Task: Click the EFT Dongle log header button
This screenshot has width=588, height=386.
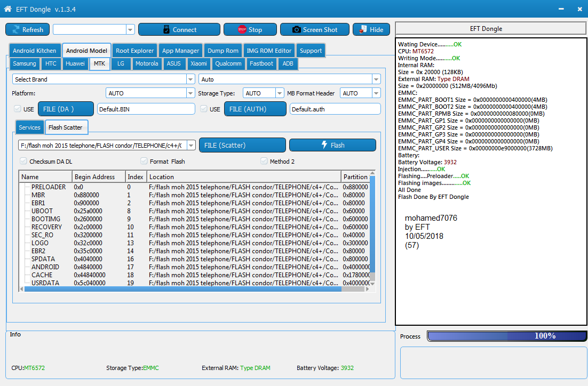Action: [490, 28]
